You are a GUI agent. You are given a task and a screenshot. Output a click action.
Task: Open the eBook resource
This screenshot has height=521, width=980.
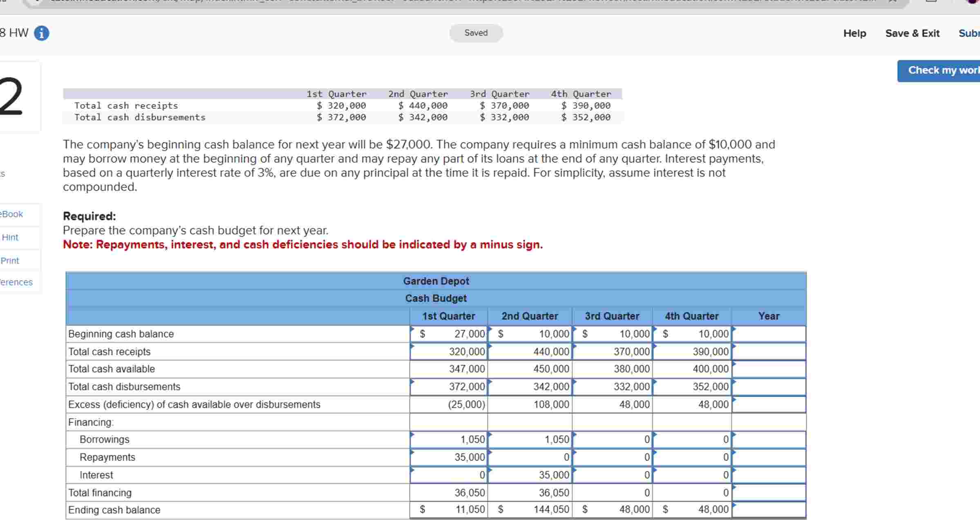11,214
